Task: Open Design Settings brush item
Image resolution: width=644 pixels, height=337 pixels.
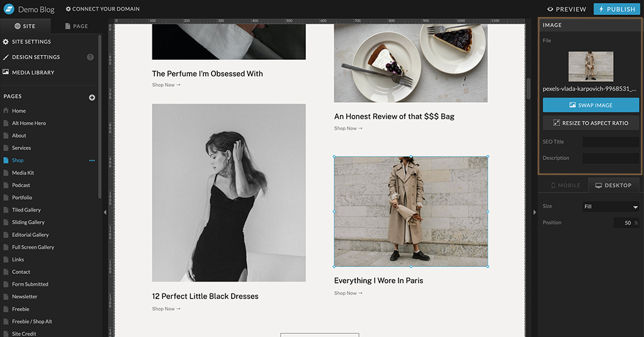Action: 35,57
